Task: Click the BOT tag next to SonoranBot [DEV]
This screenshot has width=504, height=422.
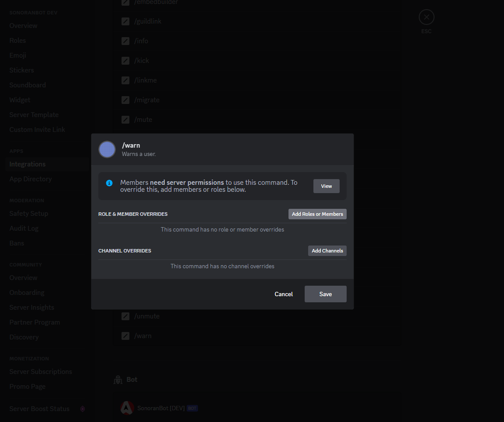Action: (192, 408)
